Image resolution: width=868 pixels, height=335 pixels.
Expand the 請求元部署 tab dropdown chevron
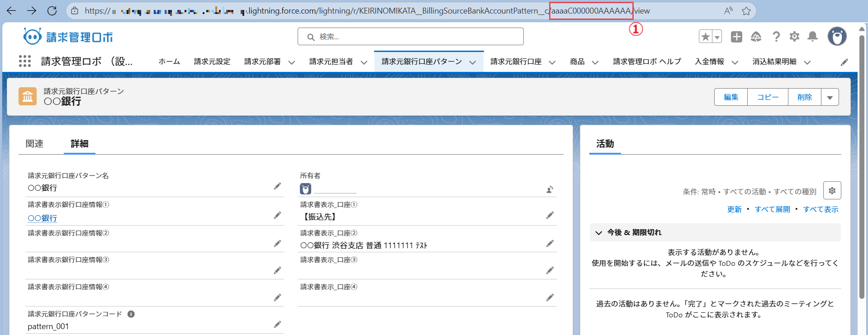pos(292,62)
